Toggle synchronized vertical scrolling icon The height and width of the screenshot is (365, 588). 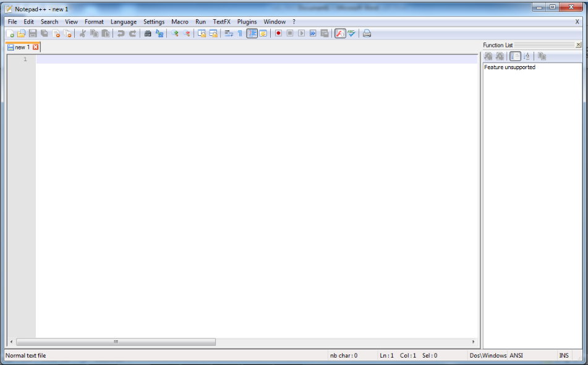202,33
